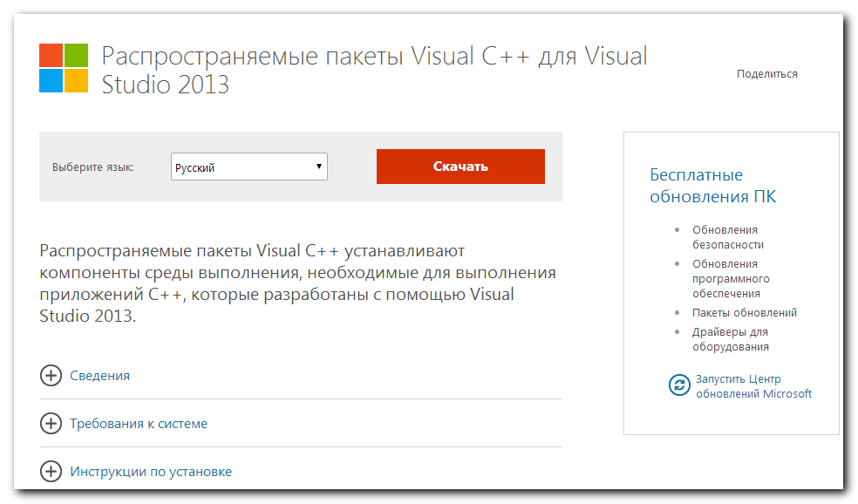Click the Microsoft four-color logo
The image size is (858, 504).
click(64, 68)
